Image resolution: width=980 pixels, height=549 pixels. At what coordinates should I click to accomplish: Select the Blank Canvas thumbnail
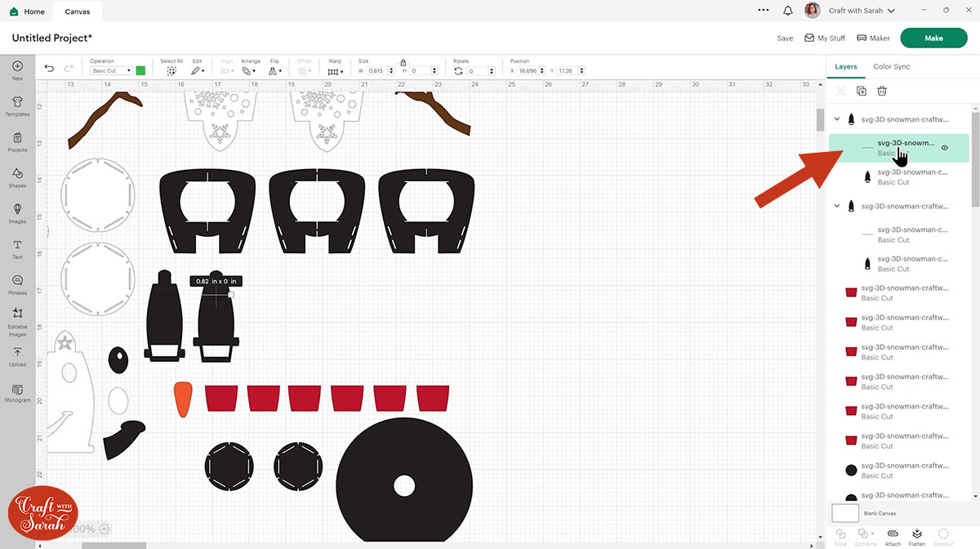coord(845,513)
